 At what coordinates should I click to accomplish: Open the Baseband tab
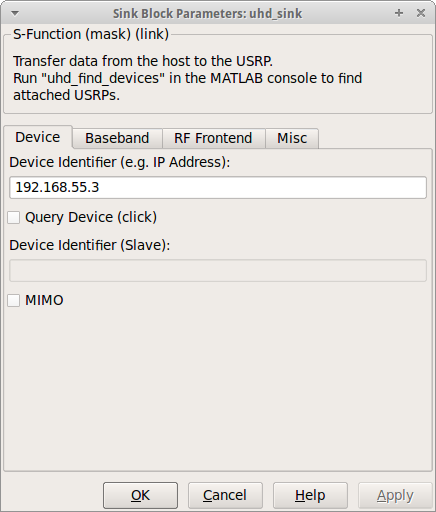pos(117,138)
